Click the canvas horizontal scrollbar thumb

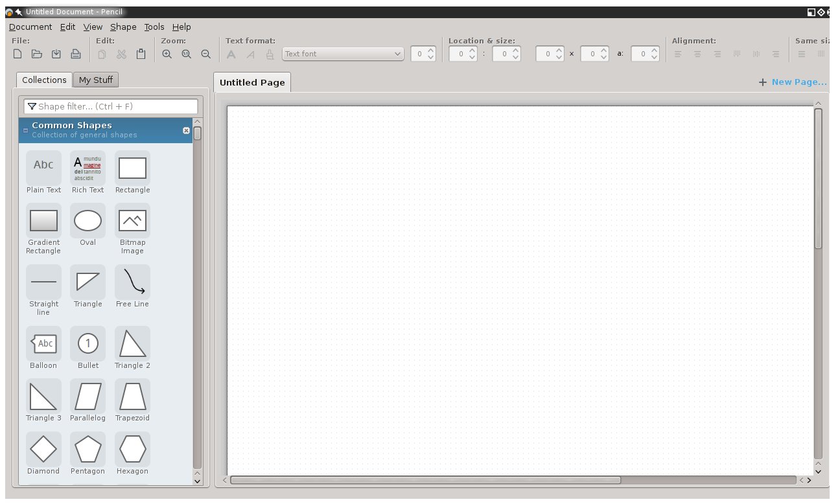425,480
